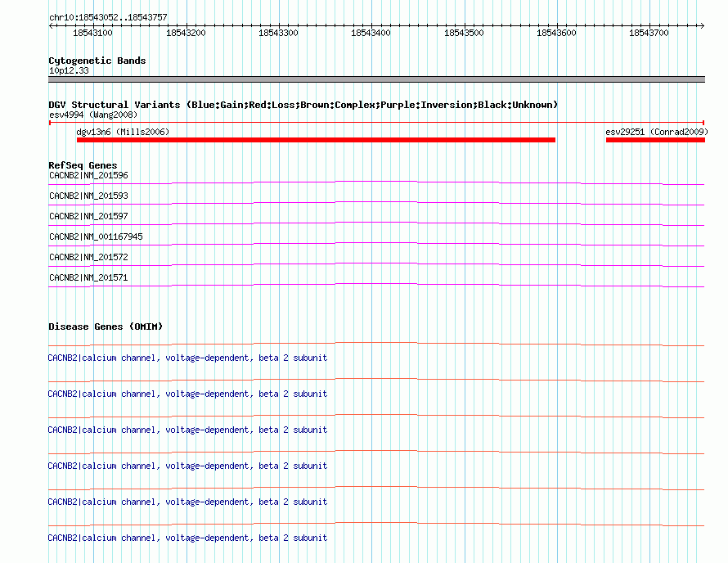Open the CACNB2|NM_001167945 transcript
Image resolution: width=728 pixels, height=563 pixels.
(x=96, y=237)
